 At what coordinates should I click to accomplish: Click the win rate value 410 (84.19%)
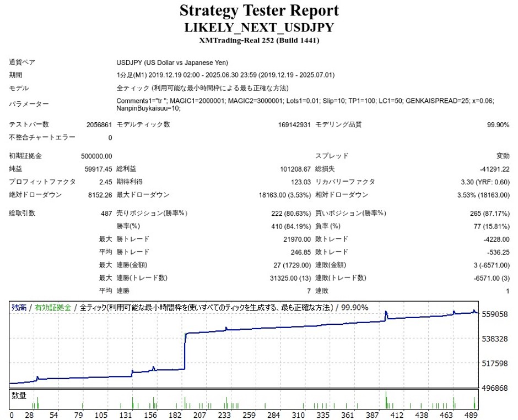tap(291, 226)
